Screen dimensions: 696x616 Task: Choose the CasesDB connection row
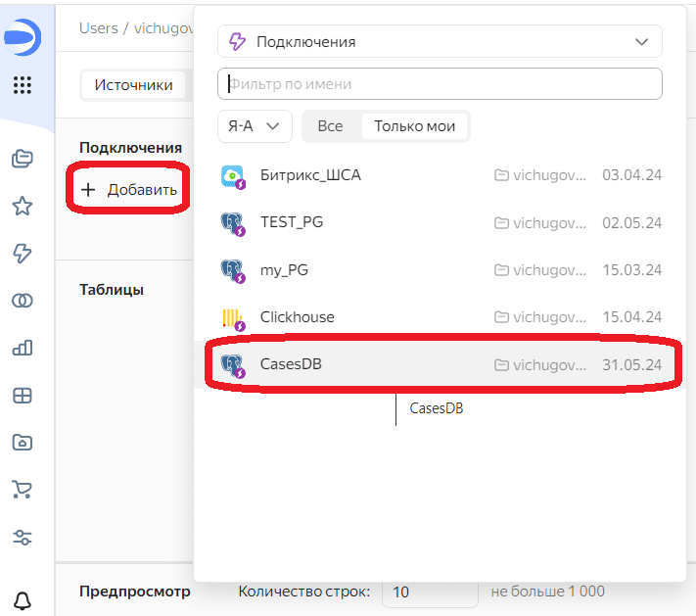(440, 364)
